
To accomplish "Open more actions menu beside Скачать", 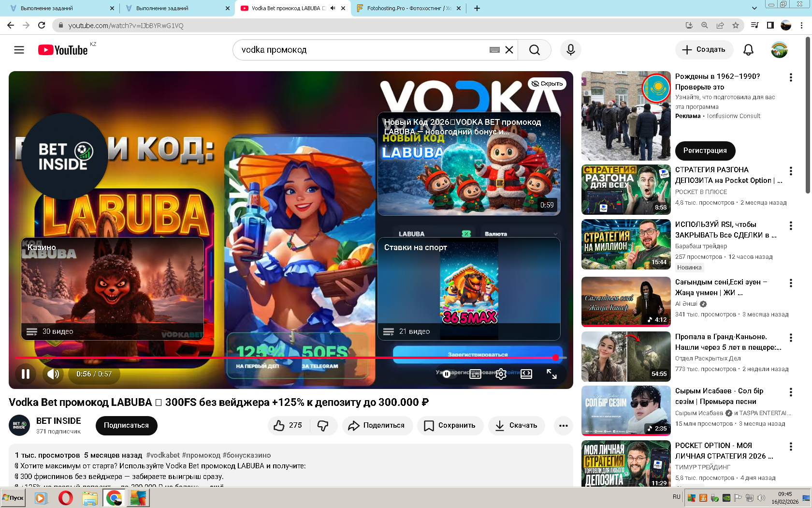I will tap(563, 425).
